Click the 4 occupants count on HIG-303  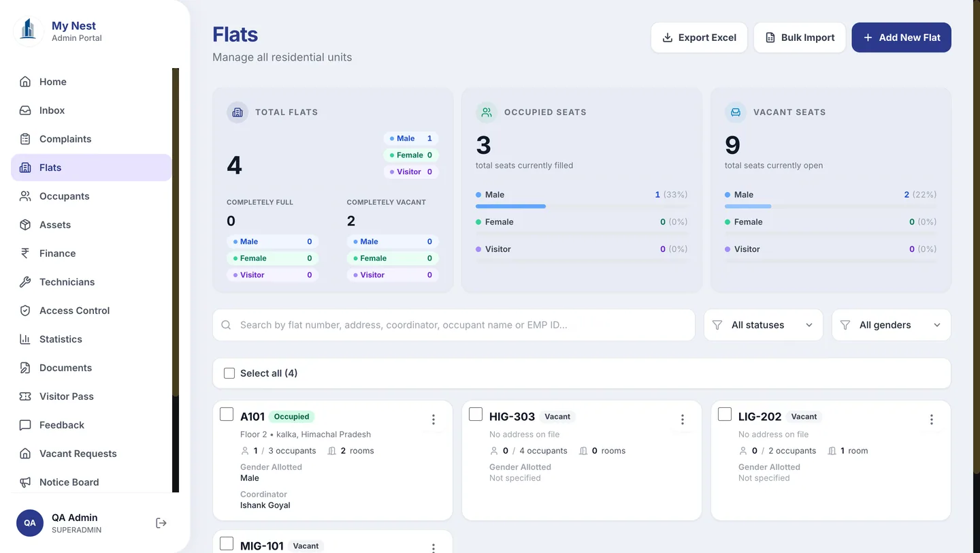pos(543,451)
